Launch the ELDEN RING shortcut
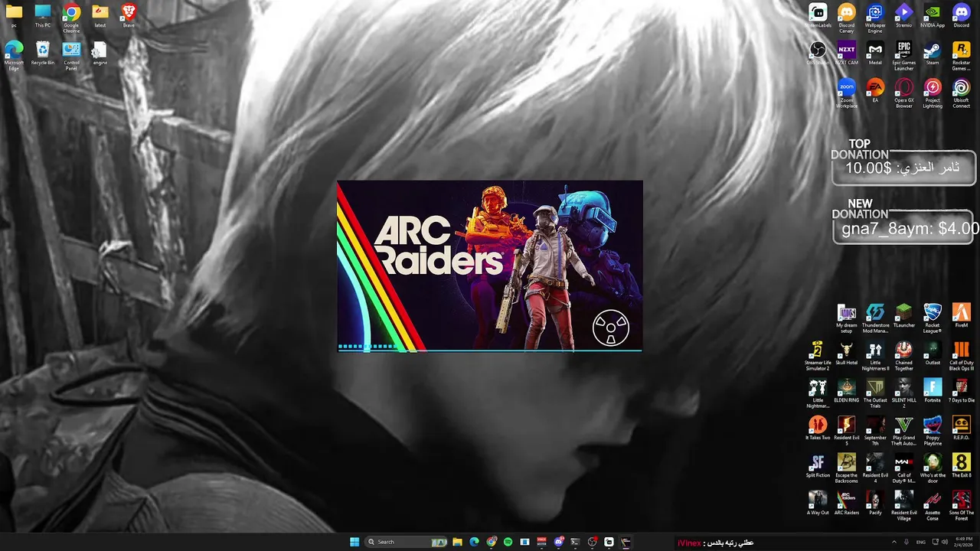The height and width of the screenshot is (551, 980). pos(846,390)
